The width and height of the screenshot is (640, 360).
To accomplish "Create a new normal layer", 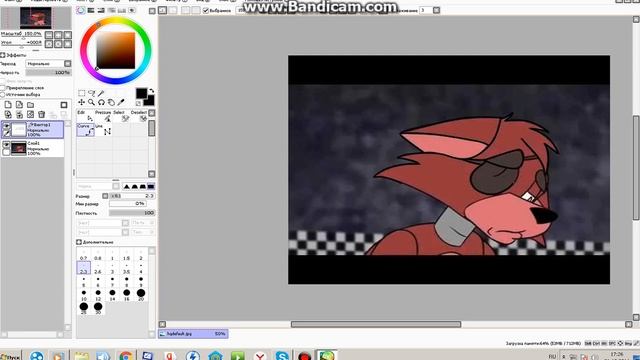I will pyautogui.click(x=8, y=105).
